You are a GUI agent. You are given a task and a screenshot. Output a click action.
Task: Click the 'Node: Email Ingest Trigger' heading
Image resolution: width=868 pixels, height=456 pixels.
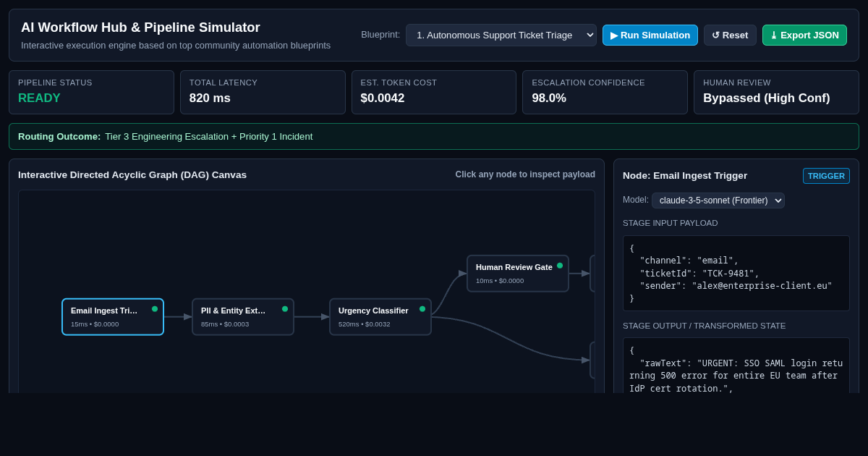click(685, 176)
